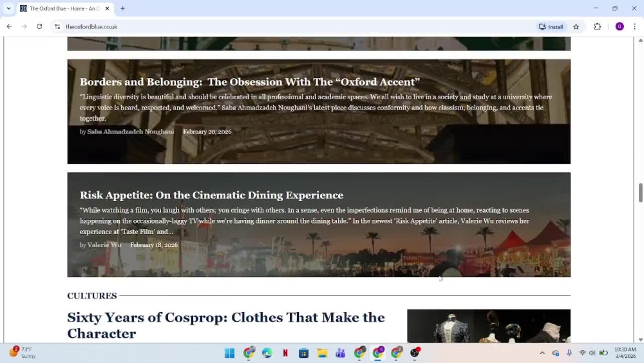The image size is (644, 363).
Task: Go back to the previous page
Action: [x=9, y=26]
